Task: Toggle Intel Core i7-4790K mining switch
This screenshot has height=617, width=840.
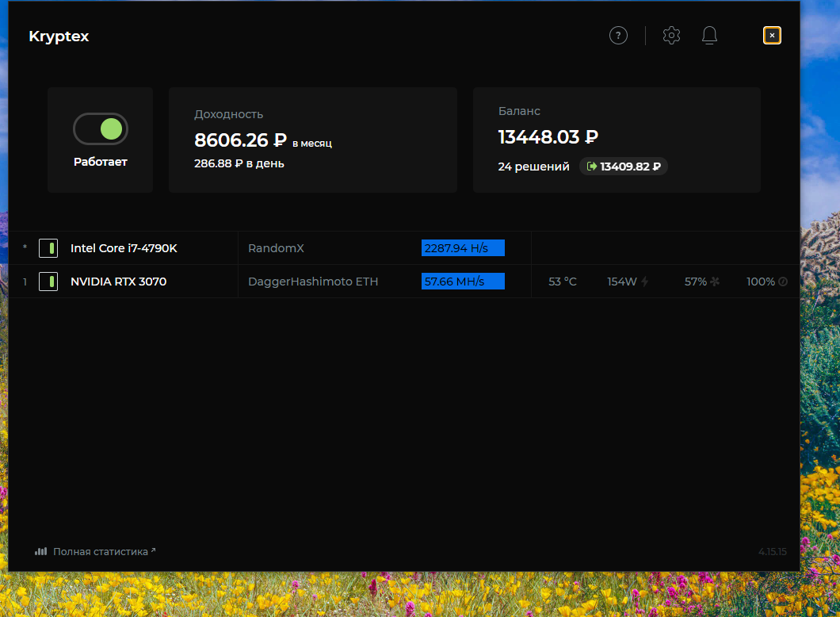Action: [x=48, y=248]
